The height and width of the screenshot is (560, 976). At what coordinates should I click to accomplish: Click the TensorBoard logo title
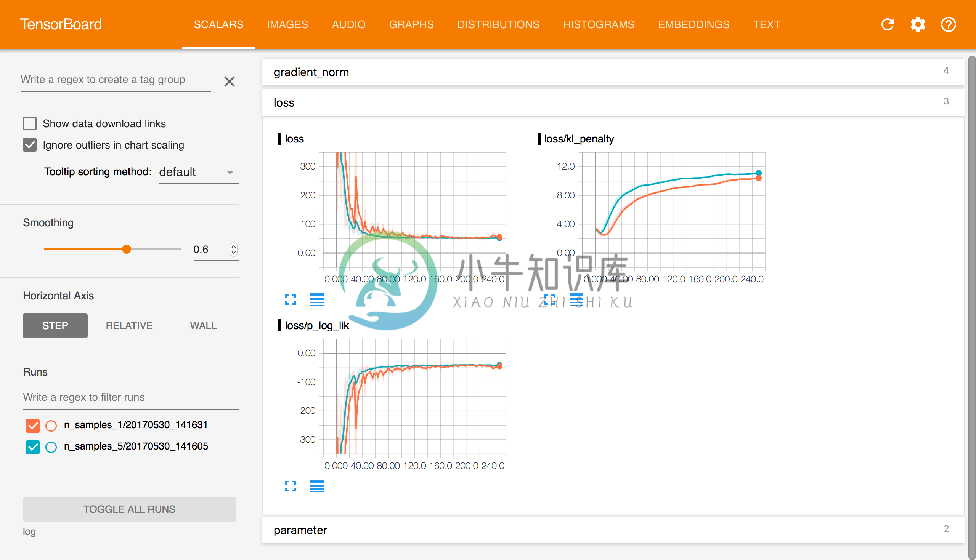61,24
